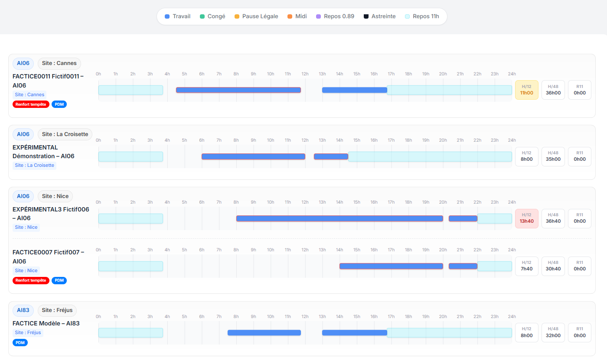
Task: Click the 12h hour label on FACTICE0011's timeline
Action: point(305,74)
